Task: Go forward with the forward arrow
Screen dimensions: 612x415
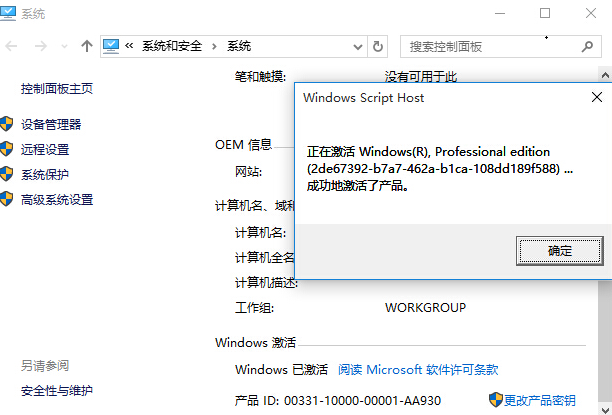Action: coord(41,46)
